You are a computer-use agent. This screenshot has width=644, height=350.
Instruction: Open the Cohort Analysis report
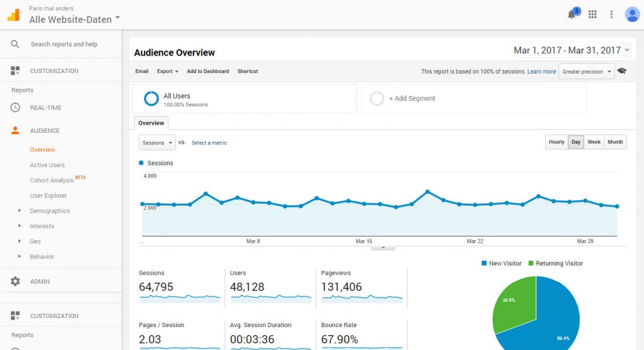tap(52, 180)
